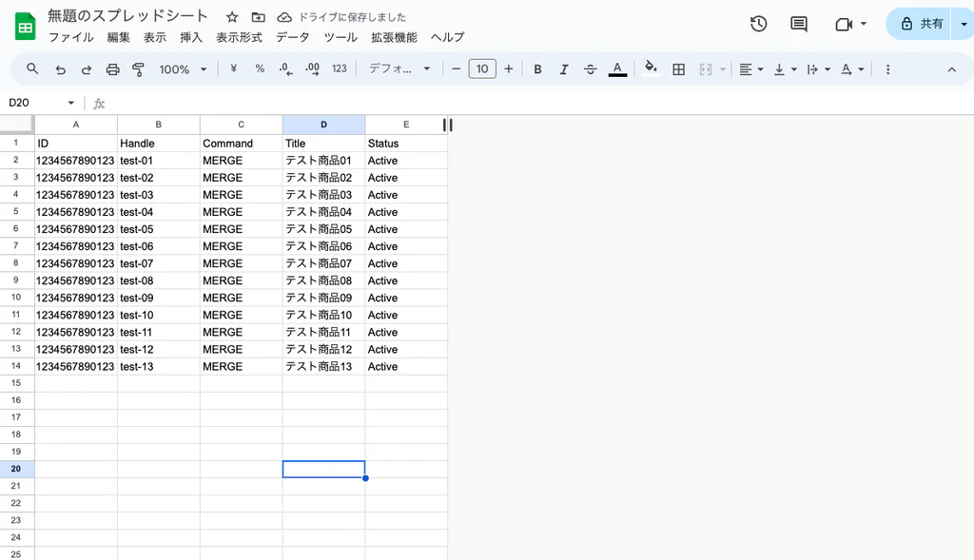Undo the last action

coord(60,69)
